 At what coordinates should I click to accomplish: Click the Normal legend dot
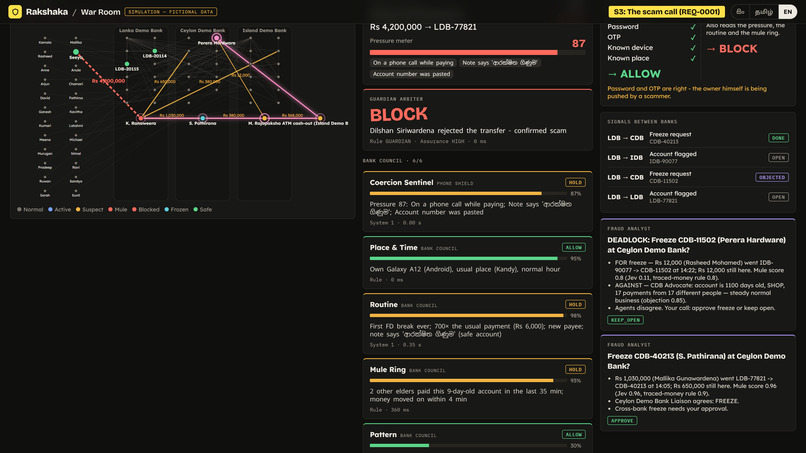click(20, 209)
